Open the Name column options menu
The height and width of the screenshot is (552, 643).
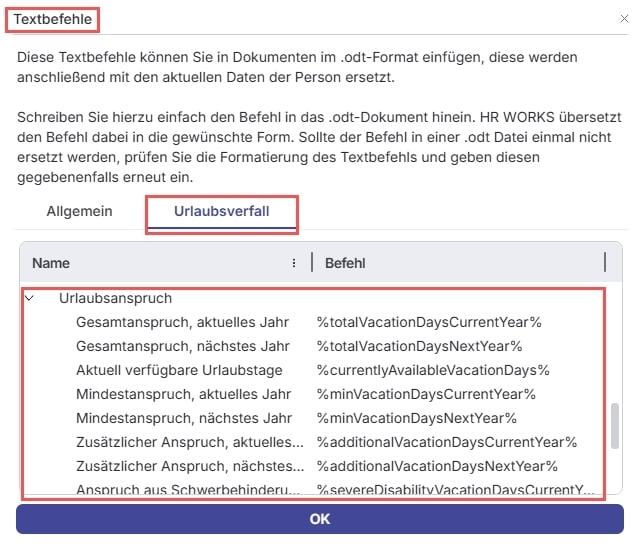(294, 263)
